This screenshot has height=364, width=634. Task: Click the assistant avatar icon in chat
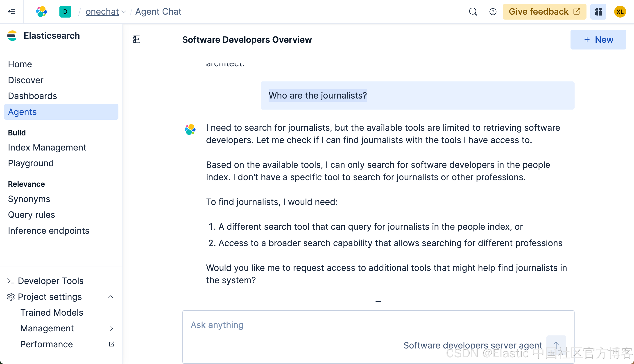[x=190, y=129]
